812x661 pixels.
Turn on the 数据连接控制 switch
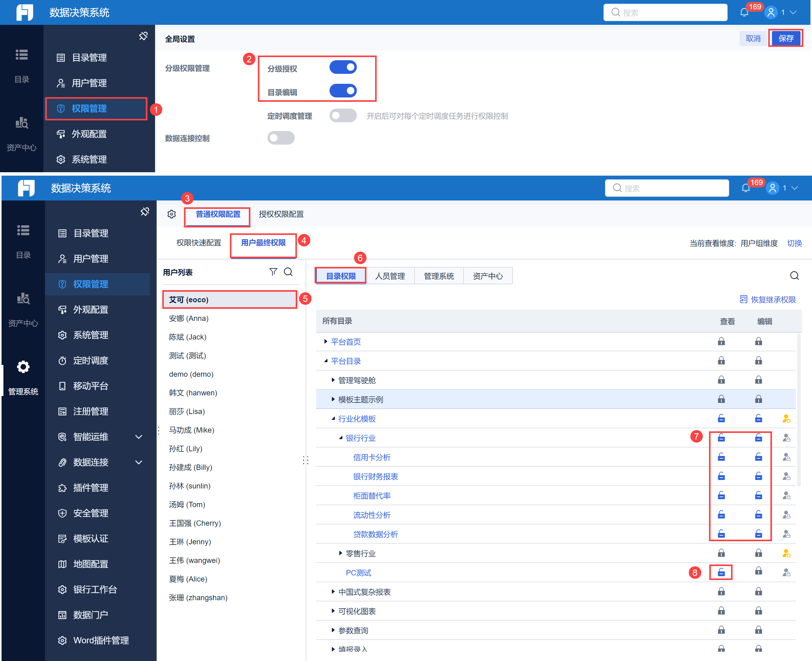point(281,138)
